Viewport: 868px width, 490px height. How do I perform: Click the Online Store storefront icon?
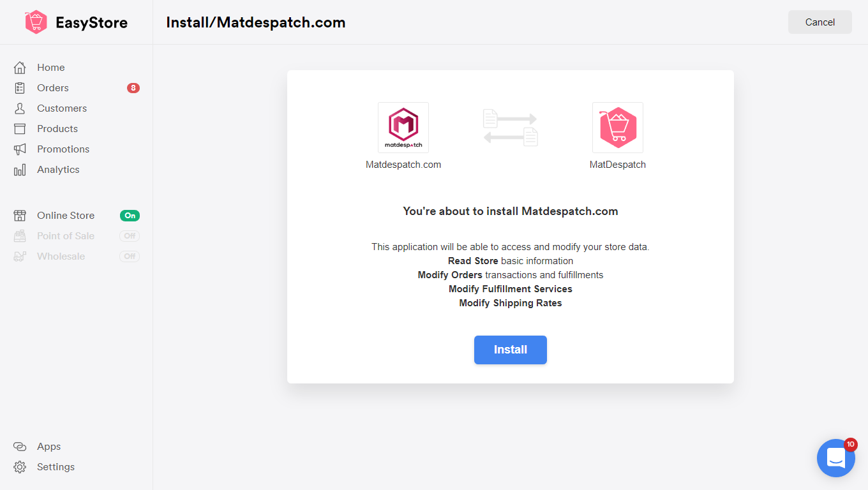(x=20, y=216)
